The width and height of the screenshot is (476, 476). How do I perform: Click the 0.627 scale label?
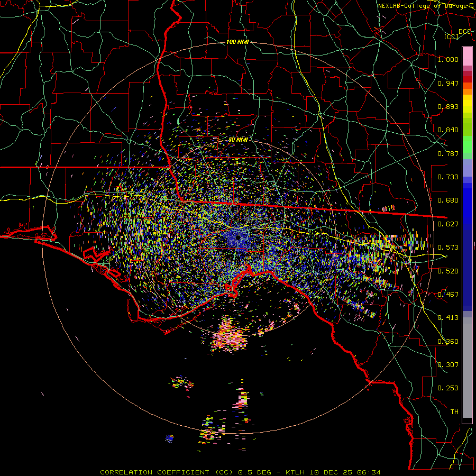coord(448,224)
